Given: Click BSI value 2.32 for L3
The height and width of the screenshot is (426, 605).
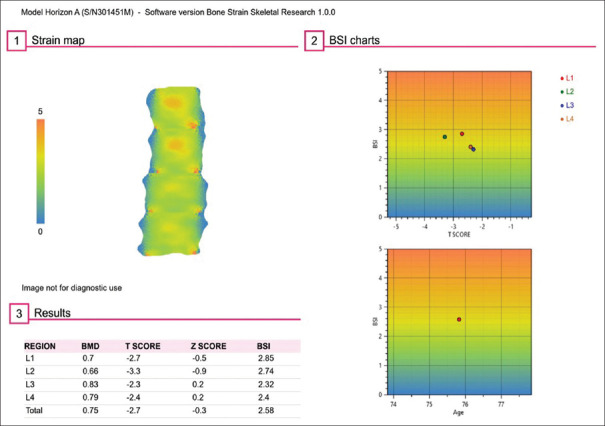Looking at the screenshot, I should click(266, 384).
